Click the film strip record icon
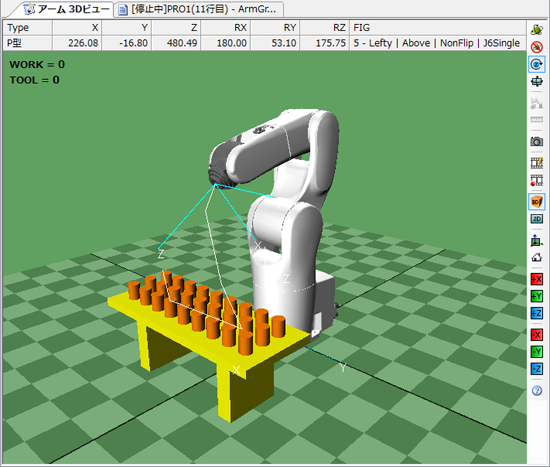This screenshot has width=550, height=467. 537,180
